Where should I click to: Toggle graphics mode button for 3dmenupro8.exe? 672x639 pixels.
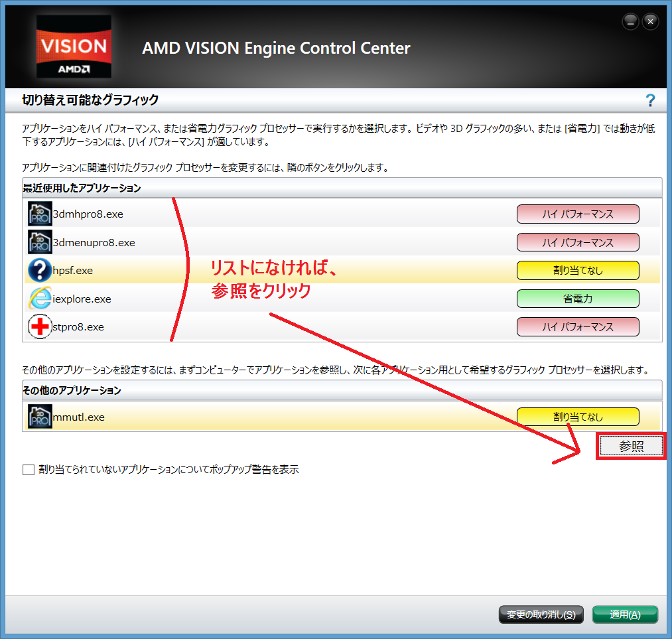577,242
